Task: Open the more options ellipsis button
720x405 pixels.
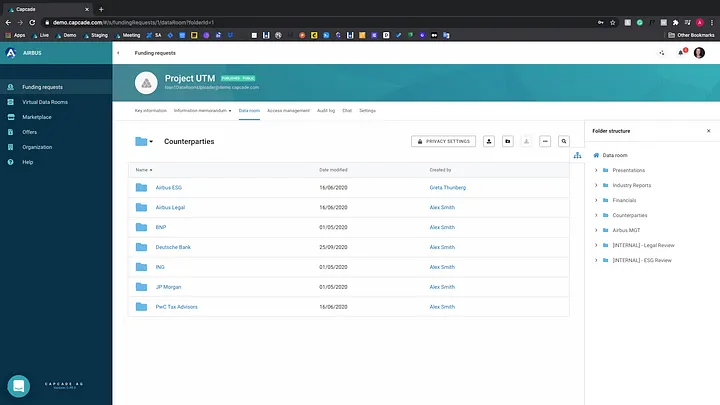Action: [545, 141]
